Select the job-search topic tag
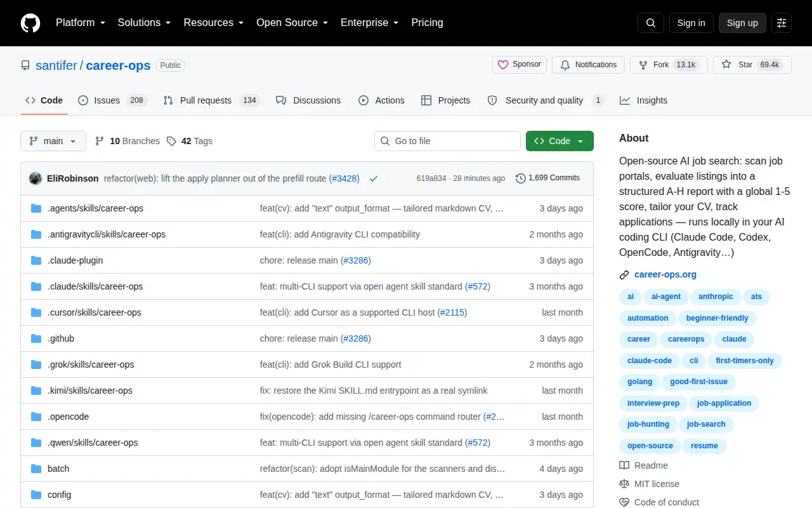This screenshot has width=812, height=508. click(x=706, y=424)
